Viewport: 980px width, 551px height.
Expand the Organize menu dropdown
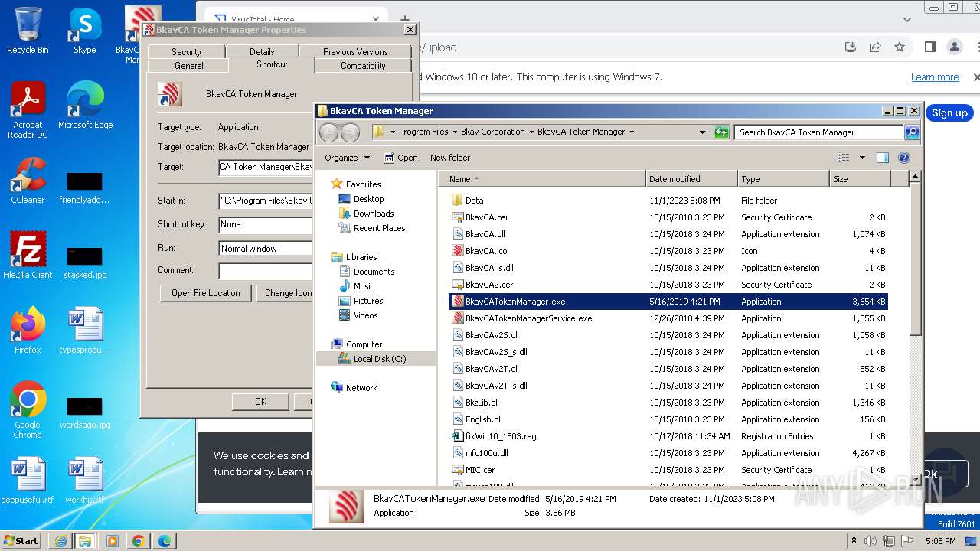tap(348, 158)
